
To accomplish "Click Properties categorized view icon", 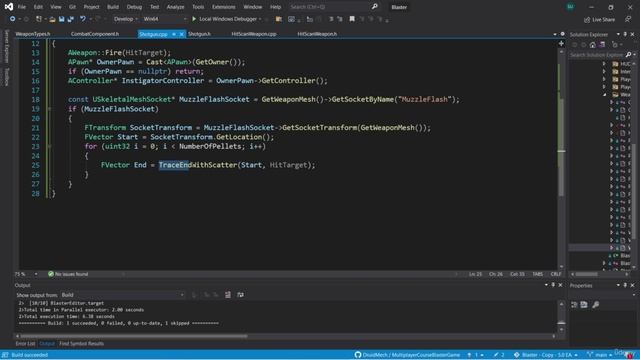I will pyautogui.click(x=574, y=304).
